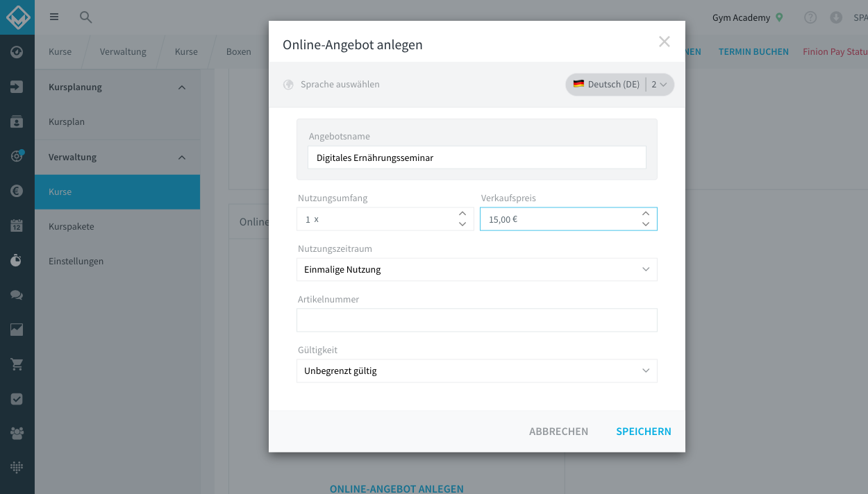Viewport: 868px width, 494px height.
Task: Open the member card sidebar icon
Action: (17, 121)
